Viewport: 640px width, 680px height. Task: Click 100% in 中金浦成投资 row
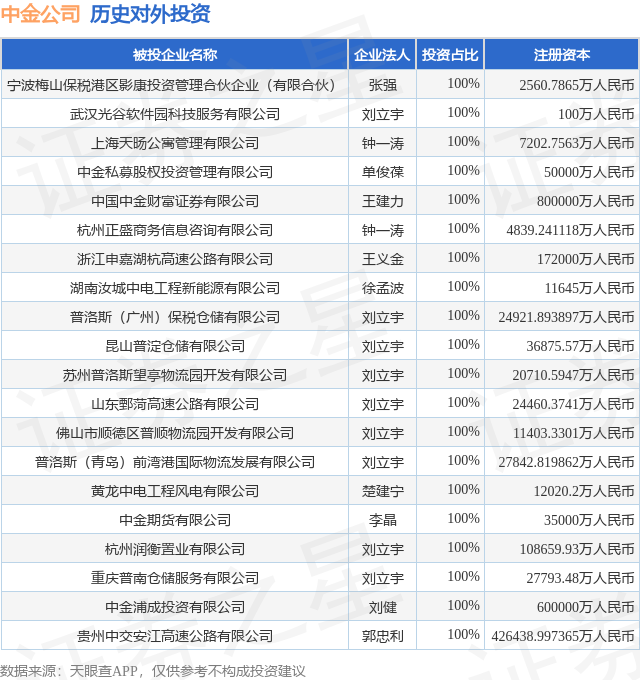[464, 605]
